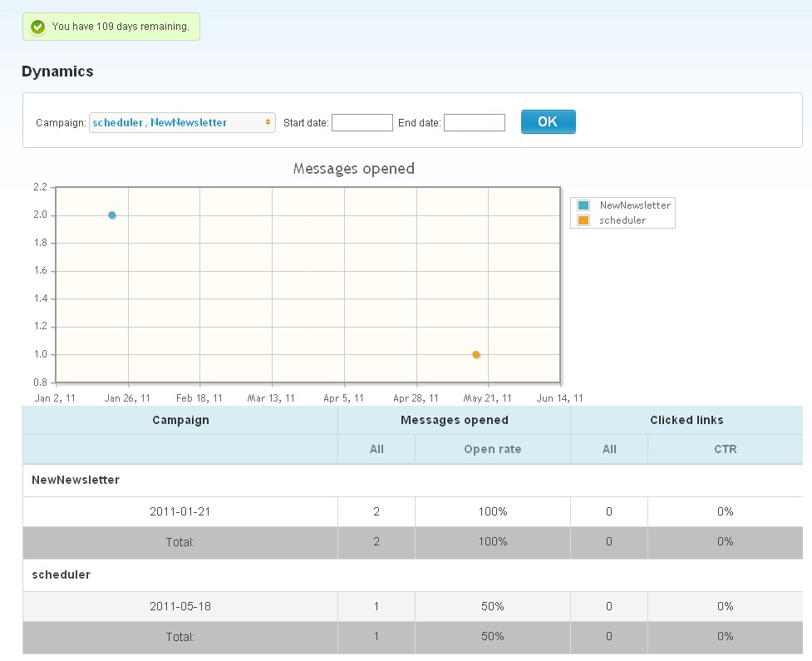Screen dimensions: 812x661
Task: Click the Total label under scheduler
Action: 180,637
